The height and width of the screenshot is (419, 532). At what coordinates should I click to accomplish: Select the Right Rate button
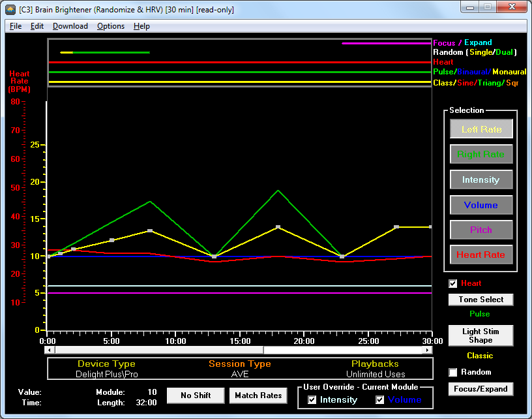pos(481,155)
